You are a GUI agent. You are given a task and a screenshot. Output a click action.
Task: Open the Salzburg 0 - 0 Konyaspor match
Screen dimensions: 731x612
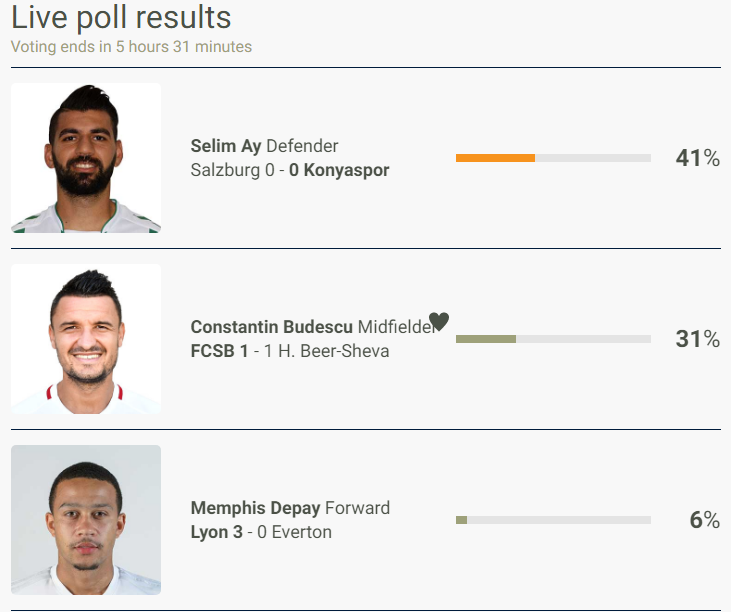click(x=290, y=171)
